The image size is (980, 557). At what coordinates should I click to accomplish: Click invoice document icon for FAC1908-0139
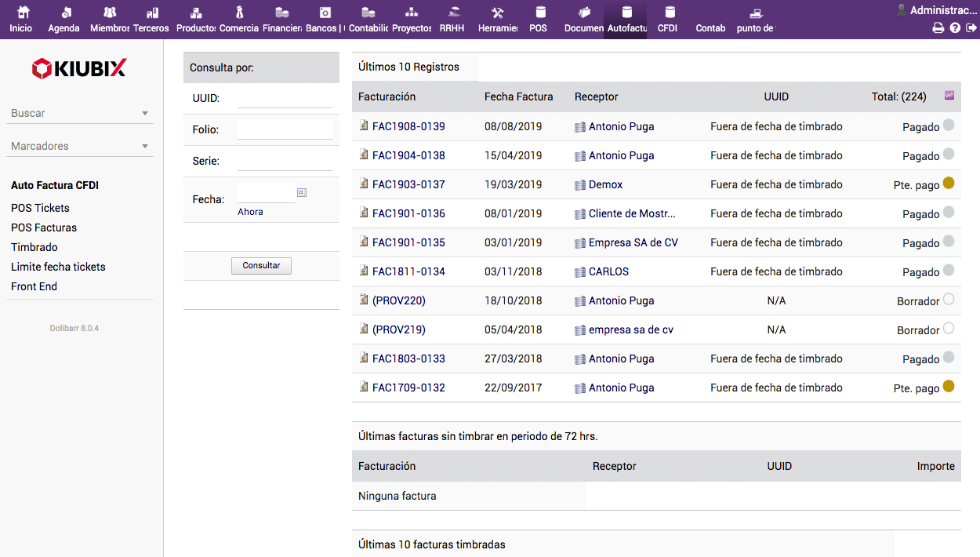coord(364,126)
